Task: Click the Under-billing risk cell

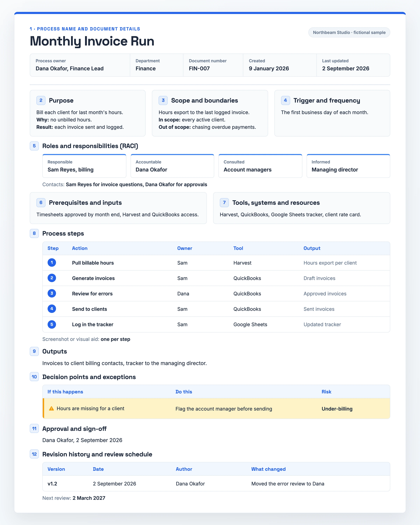Action: 337,409
